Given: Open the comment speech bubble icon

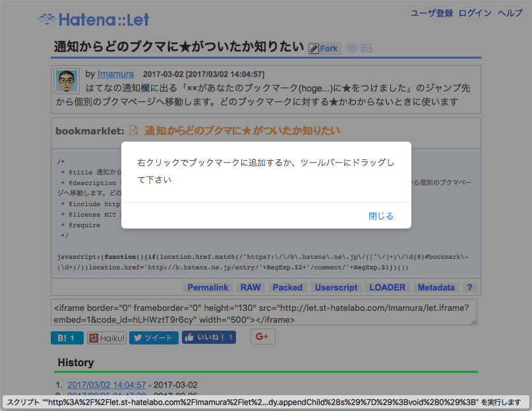Looking at the screenshot, I should click(352, 49).
